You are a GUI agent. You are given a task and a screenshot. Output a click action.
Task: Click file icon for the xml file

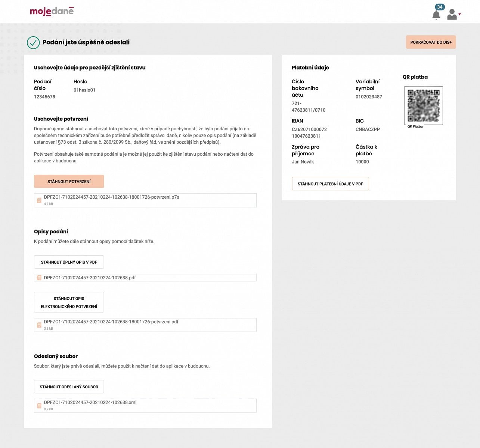pyautogui.click(x=39, y=406)
